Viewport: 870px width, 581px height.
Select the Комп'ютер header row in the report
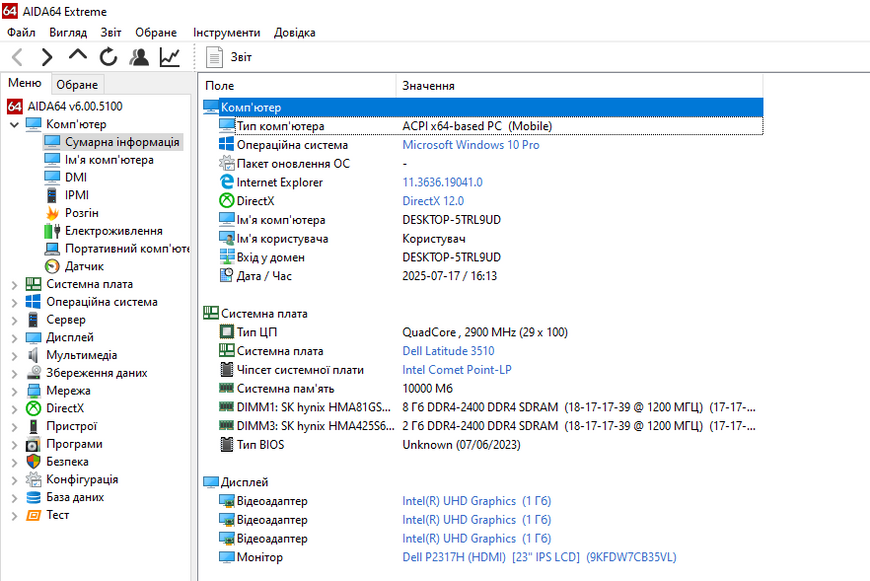point(483,107)
